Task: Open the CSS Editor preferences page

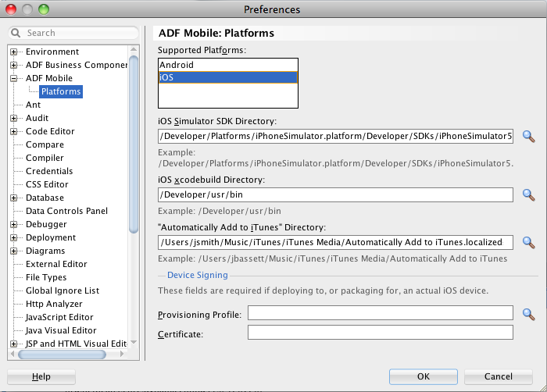Action: pos(47,184)
